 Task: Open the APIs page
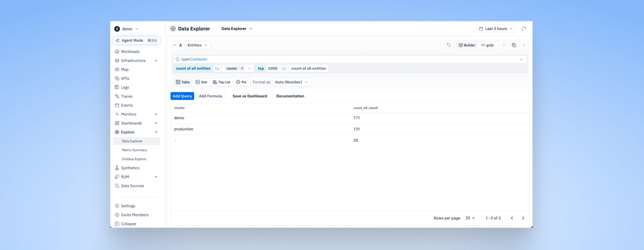(125, 78)
